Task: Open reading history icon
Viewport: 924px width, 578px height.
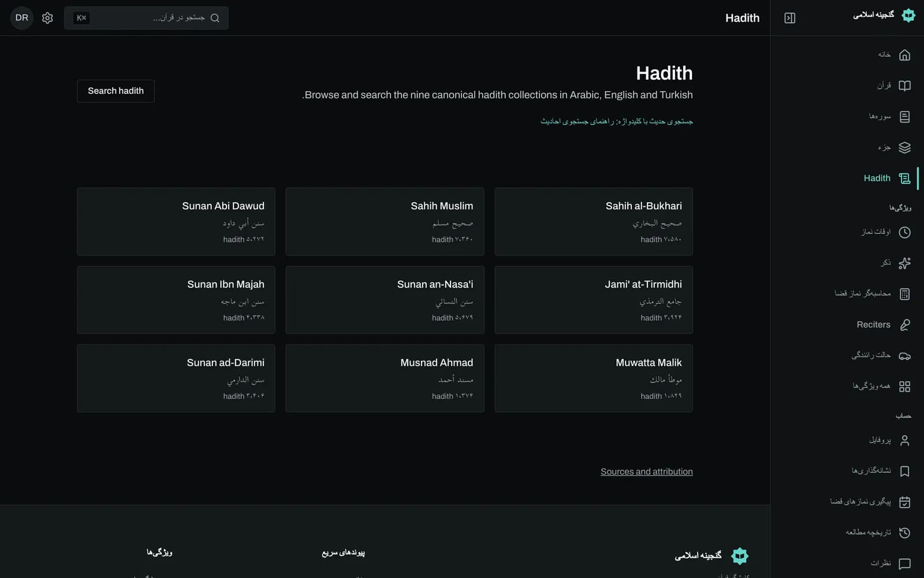Action: point(904,533)
